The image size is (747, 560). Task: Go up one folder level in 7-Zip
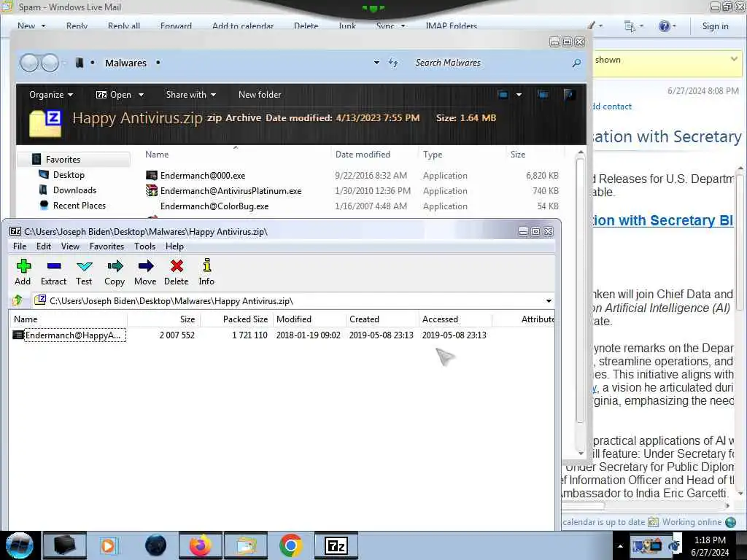coord(18,300)
